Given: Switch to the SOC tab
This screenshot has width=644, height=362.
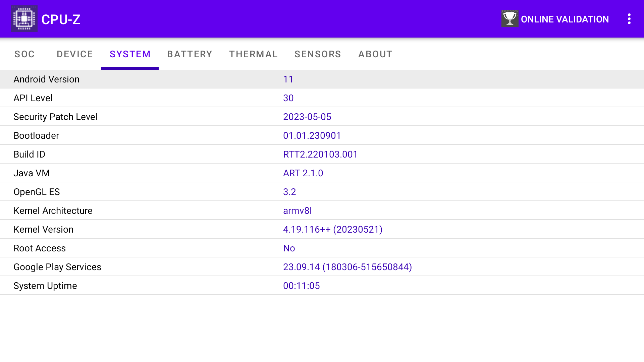Looking at the screenshot, I should tap(24, 54).
